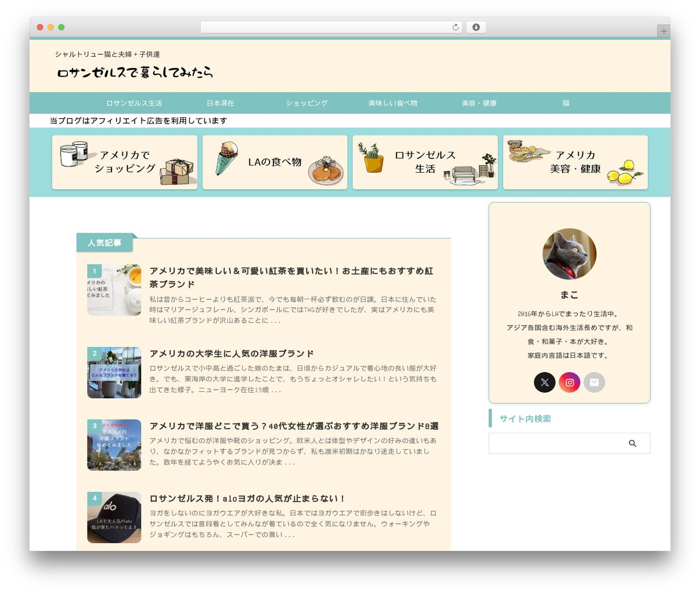This screenshot has height=593, width=700.
Task: Open the 日本滞在 menu item
Action: pos(220,103)
